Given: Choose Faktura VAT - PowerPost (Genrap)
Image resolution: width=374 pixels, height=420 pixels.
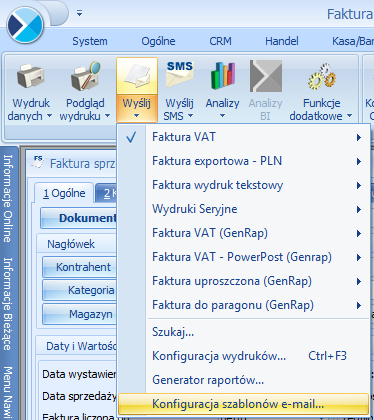Looking at the screenshot, I should [243, 257].
